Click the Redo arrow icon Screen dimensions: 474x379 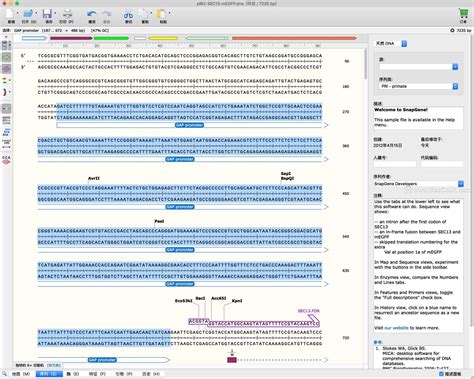point(107,14)
